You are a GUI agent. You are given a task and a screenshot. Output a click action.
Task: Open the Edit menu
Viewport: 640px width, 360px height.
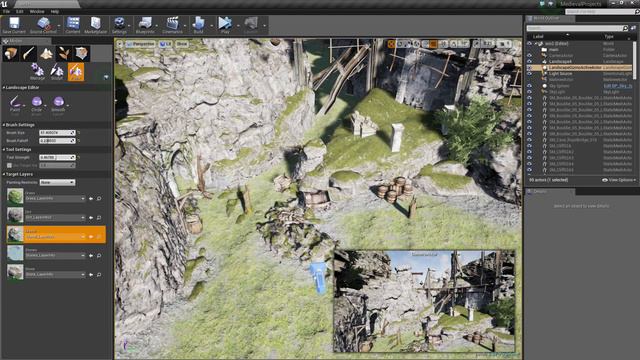(20, 11)
